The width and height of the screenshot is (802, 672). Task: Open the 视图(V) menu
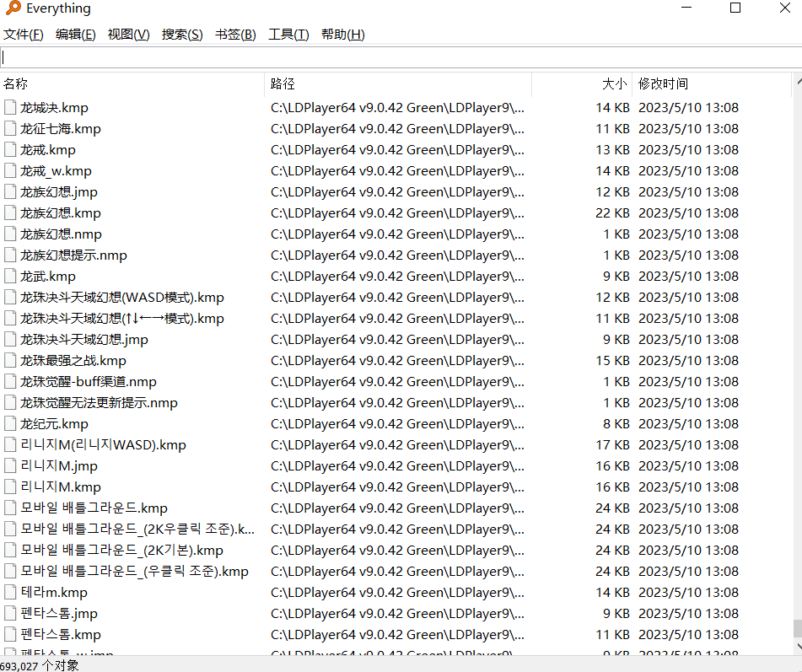(128, 35)
